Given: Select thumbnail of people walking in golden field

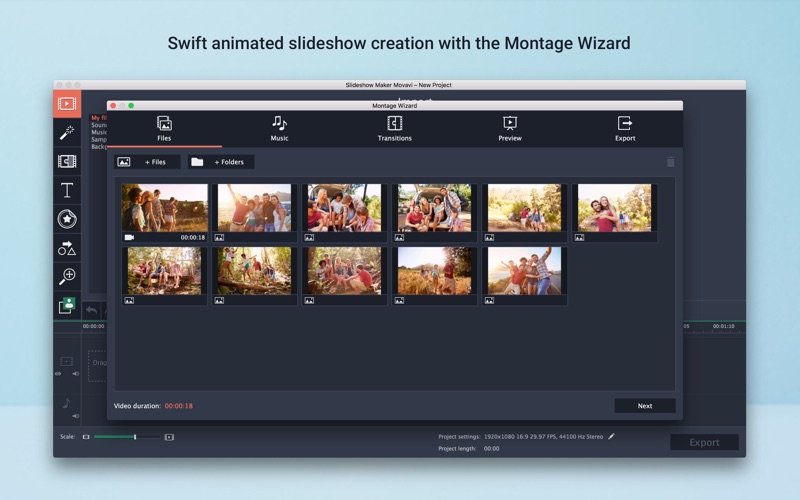Looking at the screenshot, I should [x=435, y=276].
